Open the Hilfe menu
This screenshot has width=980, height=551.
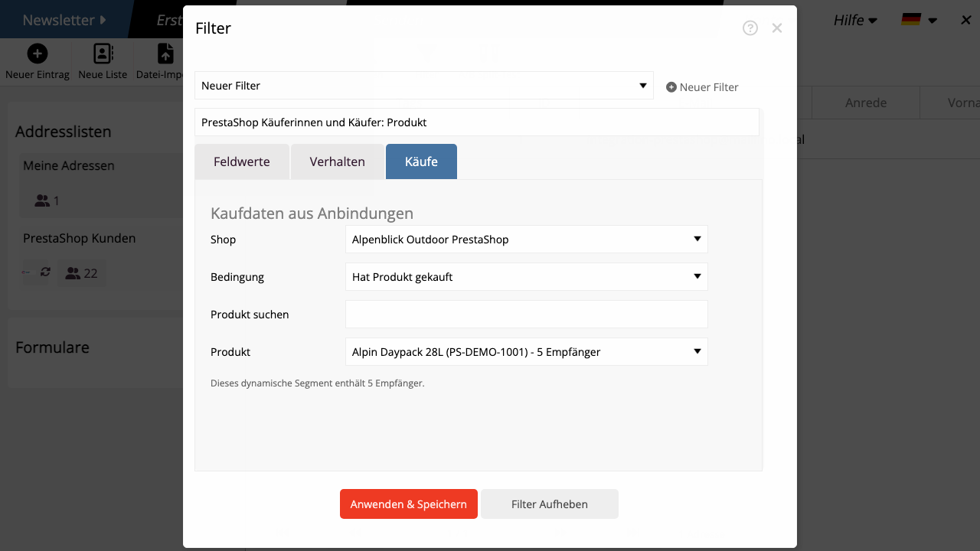click(855, 20)
